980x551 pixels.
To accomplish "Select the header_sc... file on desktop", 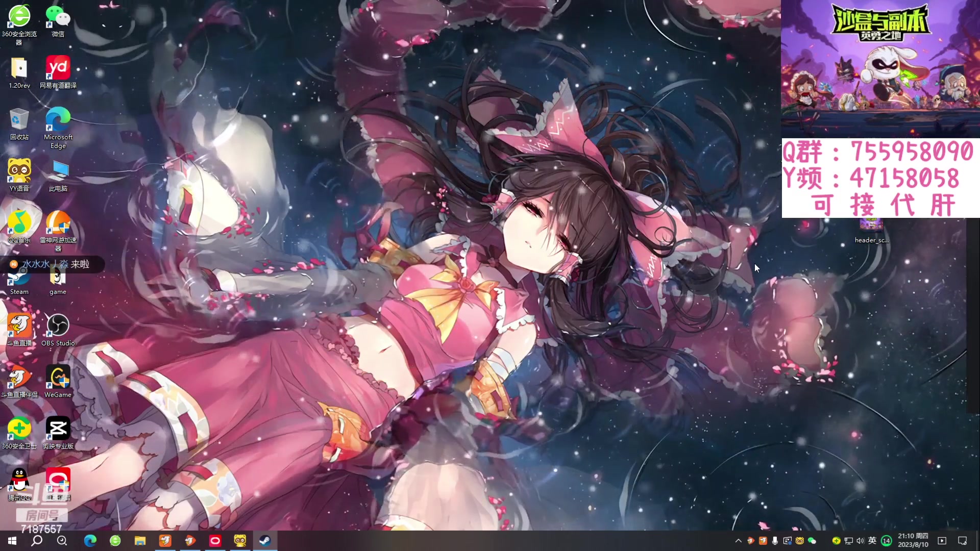I will tap(871, 231).
